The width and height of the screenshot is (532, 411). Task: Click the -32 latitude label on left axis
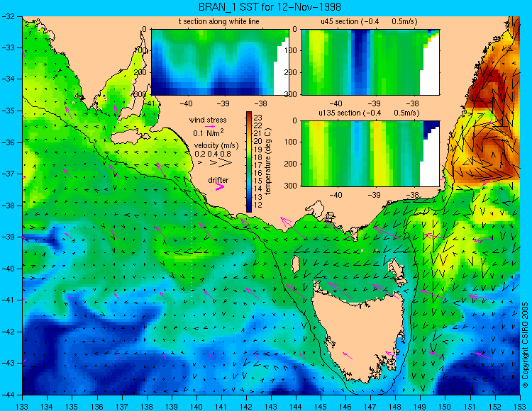[x=9, y=16]
